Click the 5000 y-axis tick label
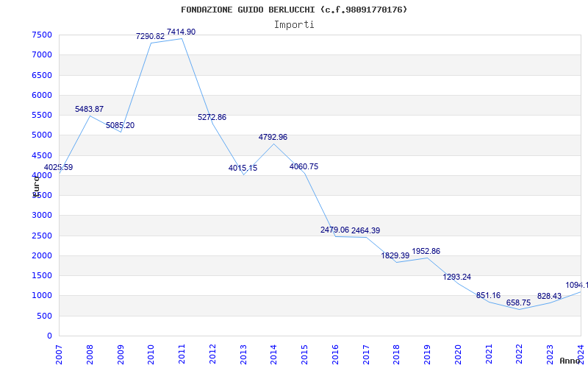 point(42,135)
